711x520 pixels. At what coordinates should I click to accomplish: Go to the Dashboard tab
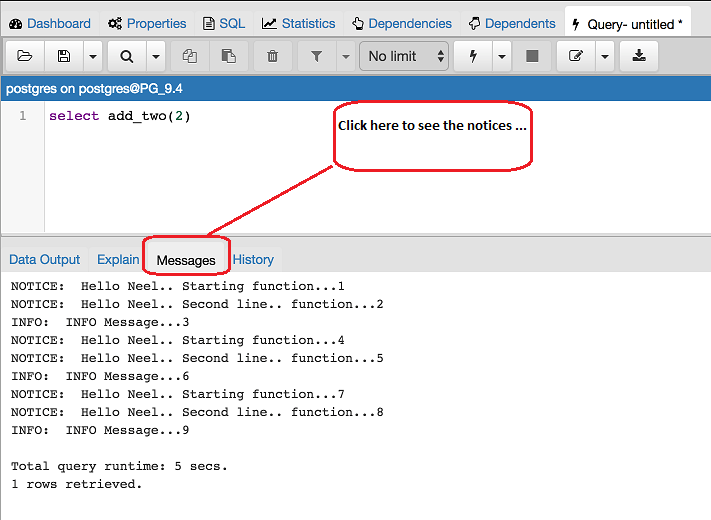[x=50, y=23]
